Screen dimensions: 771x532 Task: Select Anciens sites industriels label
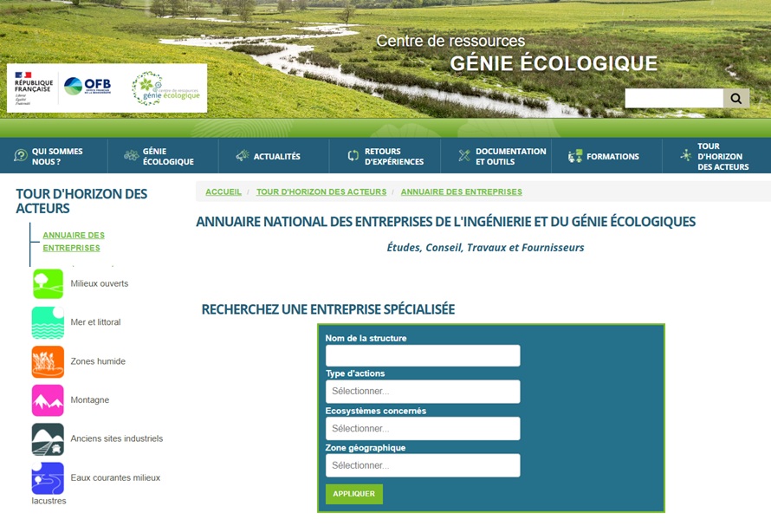tap(117, 438)
